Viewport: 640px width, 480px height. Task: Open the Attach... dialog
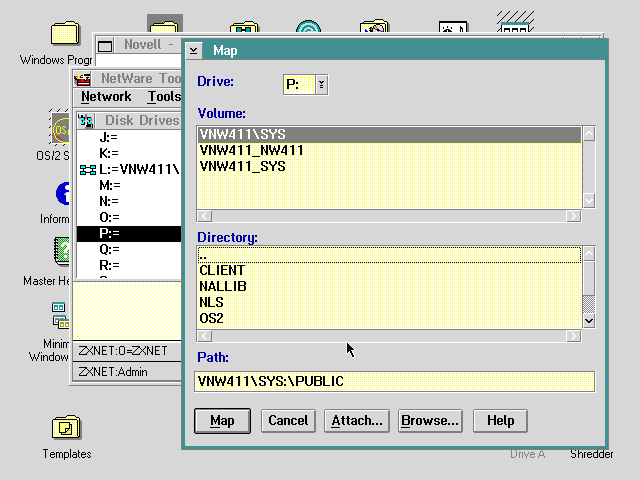357,421
